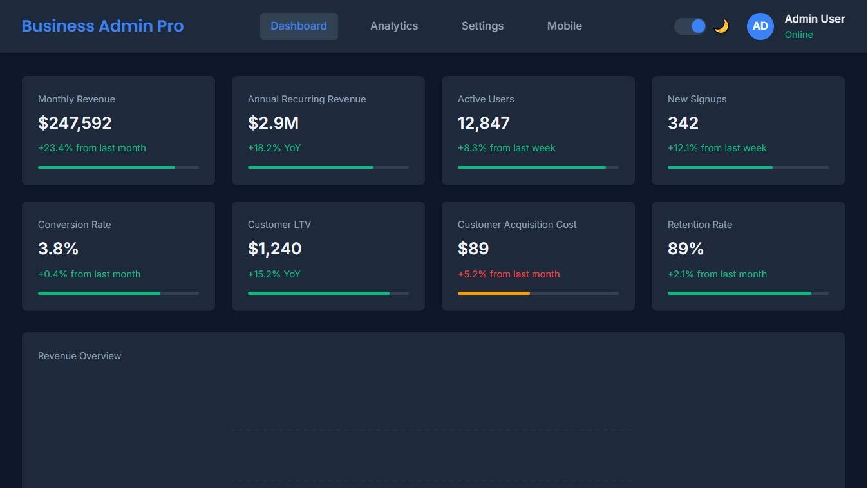Click the Online status indicator
868x488 pixels.
[798, 35]
